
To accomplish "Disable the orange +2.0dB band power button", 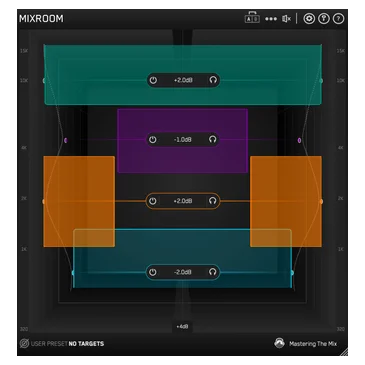I will [153, 201].
